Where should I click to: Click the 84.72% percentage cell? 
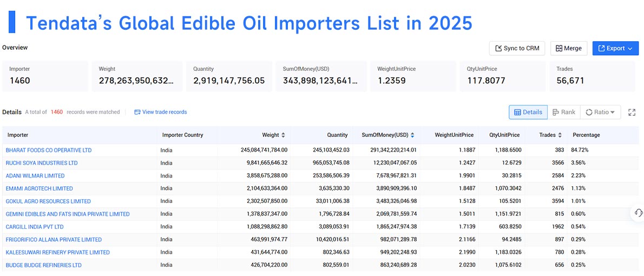coord(580,150)
